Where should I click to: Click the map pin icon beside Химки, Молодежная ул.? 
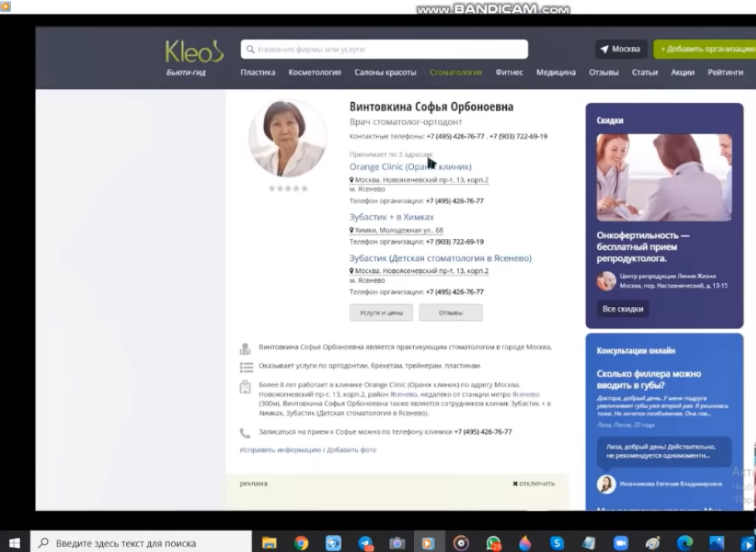tap(351, 230)
